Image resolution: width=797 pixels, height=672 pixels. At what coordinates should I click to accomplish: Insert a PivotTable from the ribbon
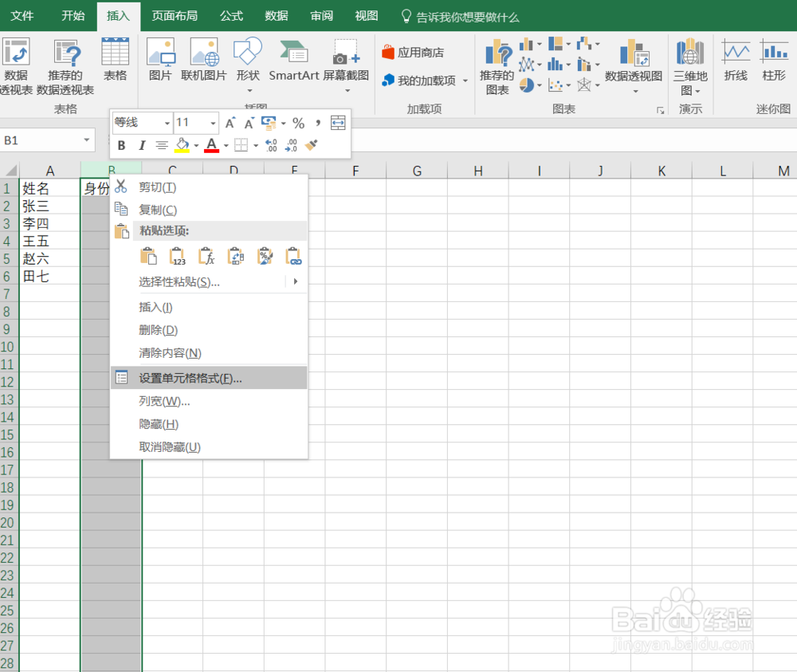[x=15, y=66]
